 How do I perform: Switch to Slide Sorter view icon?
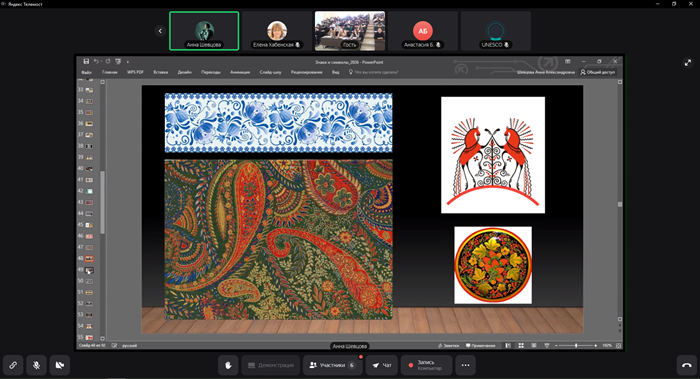(x=521, y=346)
